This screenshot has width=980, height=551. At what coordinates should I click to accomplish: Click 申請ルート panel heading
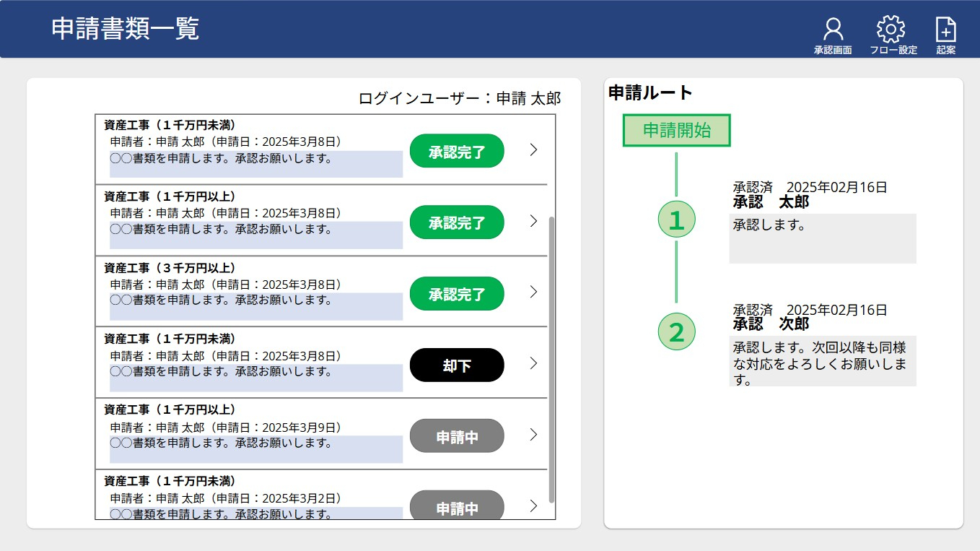(650, 92)
